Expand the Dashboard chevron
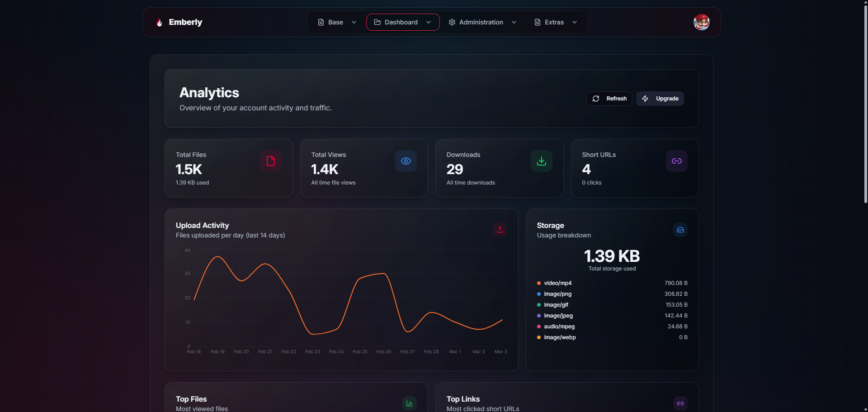 coord(429,22)
